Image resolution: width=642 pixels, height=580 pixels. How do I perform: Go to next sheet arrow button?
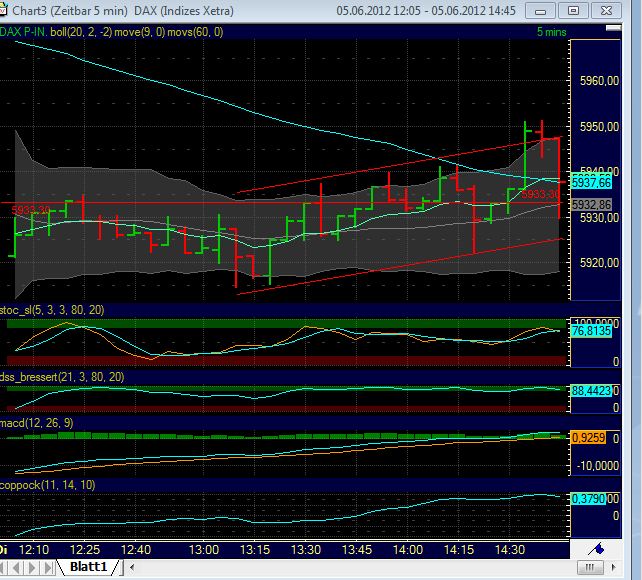click(x=32, y=568)
